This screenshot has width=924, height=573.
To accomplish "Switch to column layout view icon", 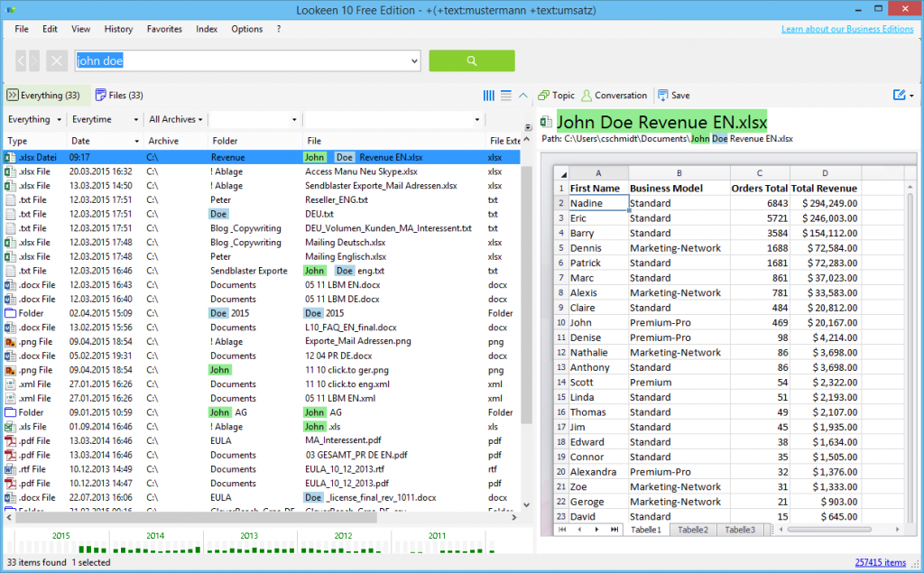I will [x=489, y=95].
